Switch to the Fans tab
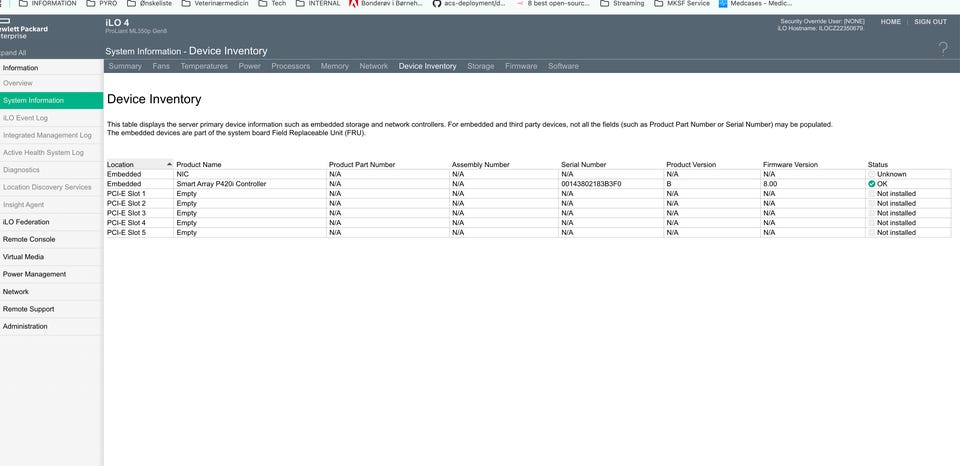The width and height of the screenshot is (960, 466). tap(161, 66)
